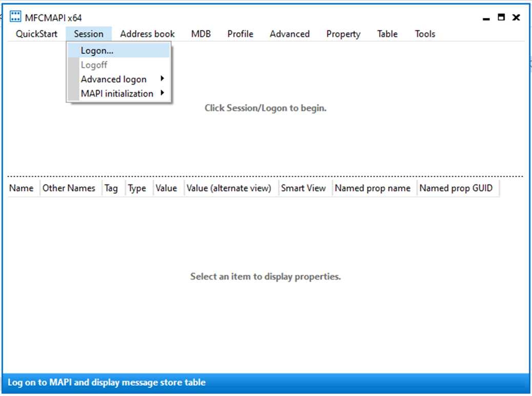
Task: Expand the Advanced logon submenu
Action: tap(113, 79)
